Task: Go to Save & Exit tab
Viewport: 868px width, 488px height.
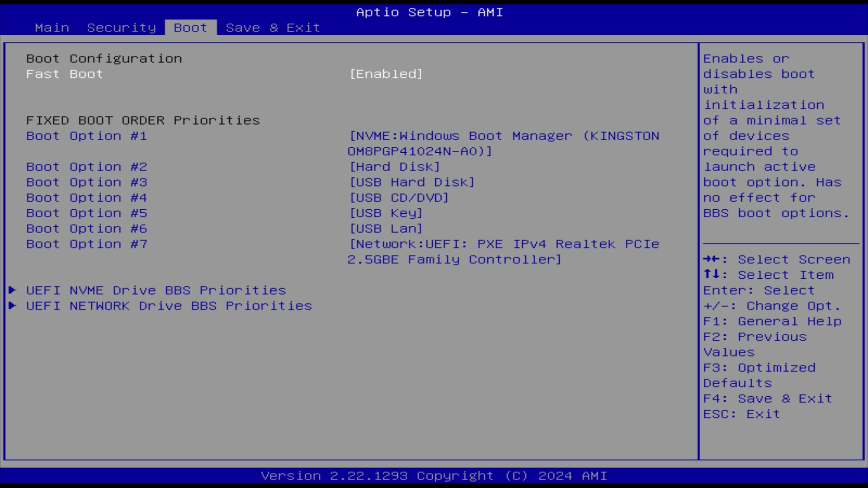Action: point(273,28)
